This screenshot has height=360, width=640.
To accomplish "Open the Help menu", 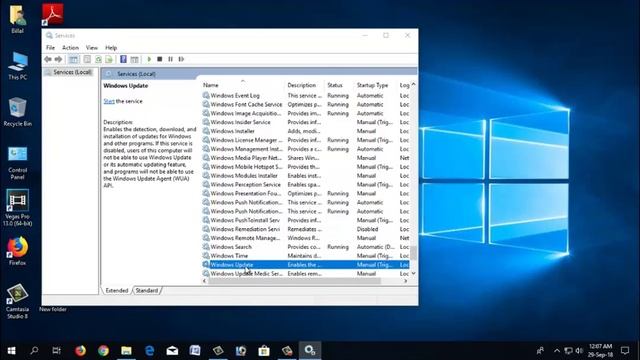I will coord(111,48).
